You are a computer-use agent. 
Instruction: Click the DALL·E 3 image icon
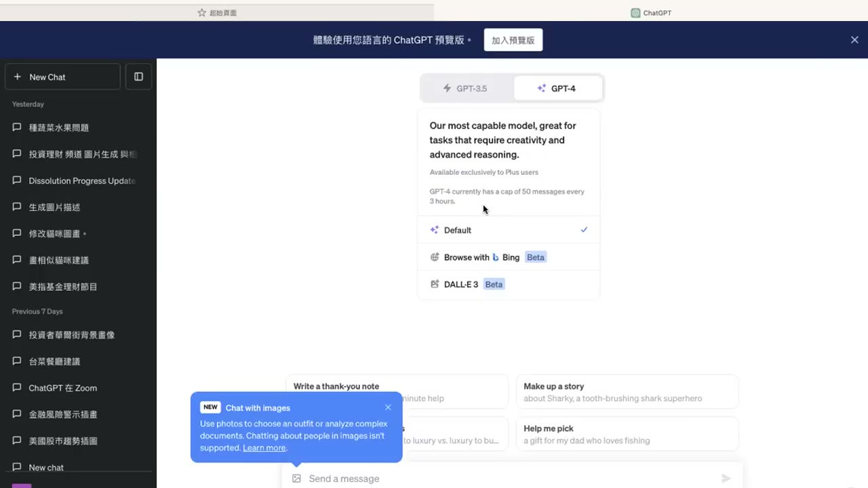point(435,284)
